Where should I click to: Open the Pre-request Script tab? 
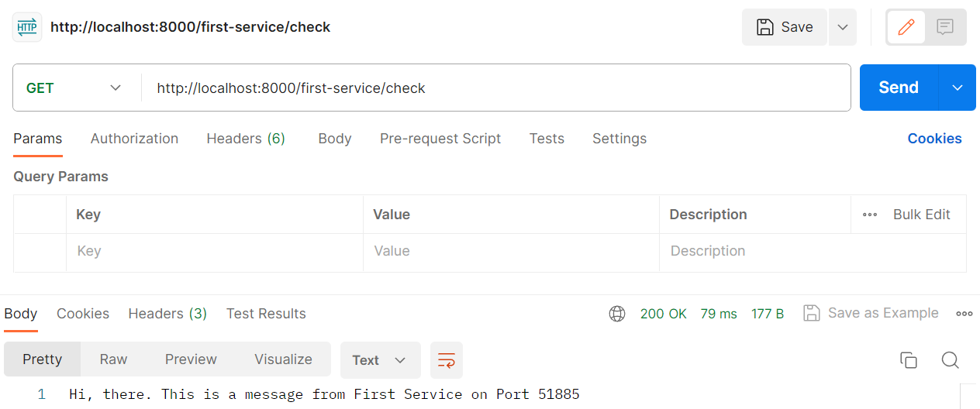click(440, 139)
